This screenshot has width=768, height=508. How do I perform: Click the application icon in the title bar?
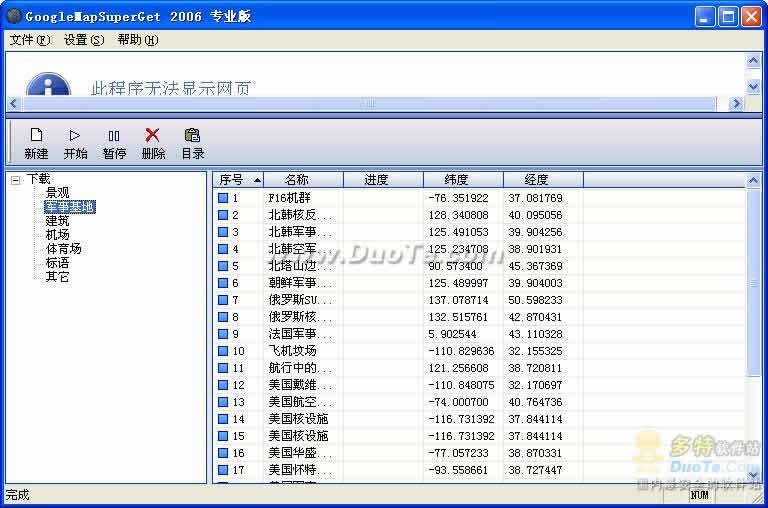13,16
